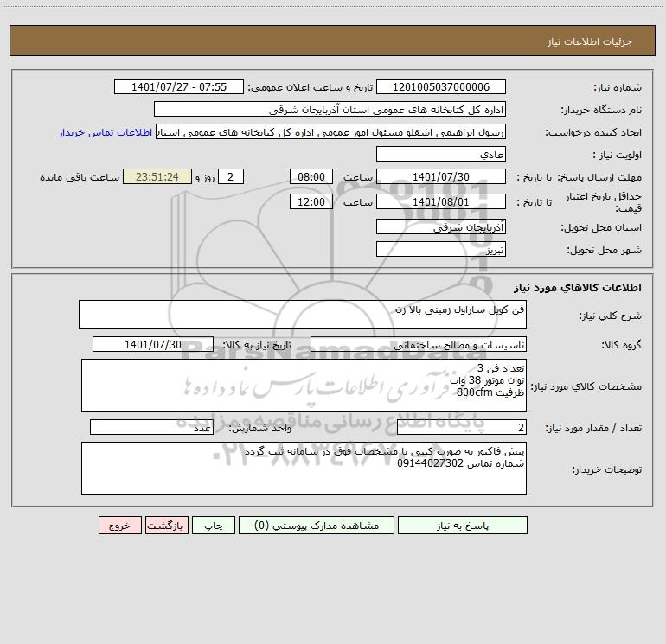Click the price validity date 1401/08/01 field
The image size is (666, 644).
pos(441,202)
